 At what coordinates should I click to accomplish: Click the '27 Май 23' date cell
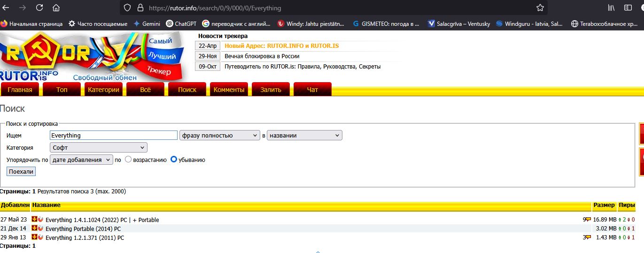pyautogui.click(x=14, y=220)
